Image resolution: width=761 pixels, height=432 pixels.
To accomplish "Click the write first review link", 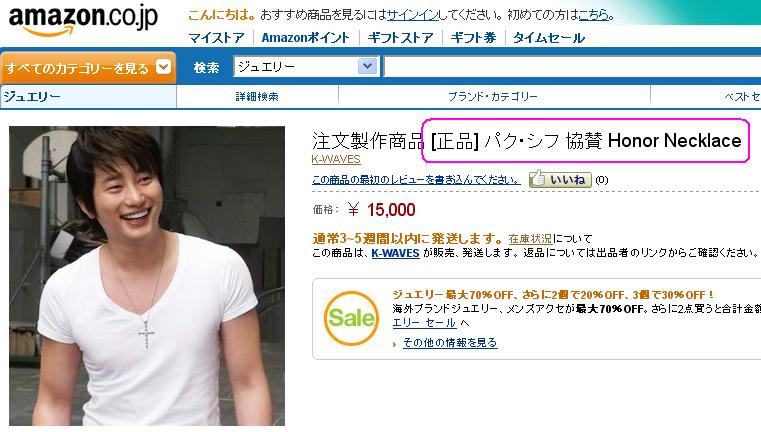I will 416,180.
